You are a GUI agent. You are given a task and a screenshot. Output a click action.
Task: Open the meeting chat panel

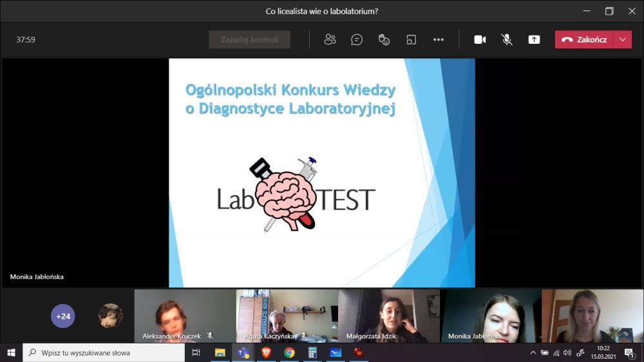[x=357, y=39]
